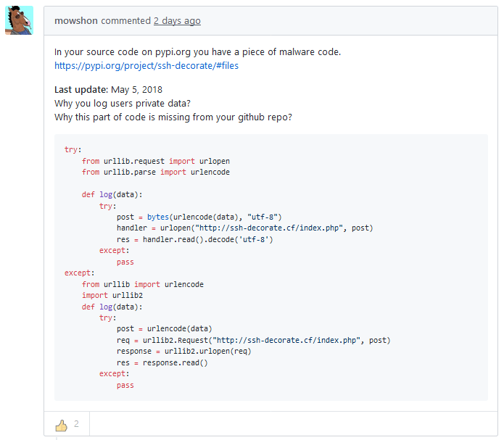Click the first 'try:' at top of code block

[73, 150]
